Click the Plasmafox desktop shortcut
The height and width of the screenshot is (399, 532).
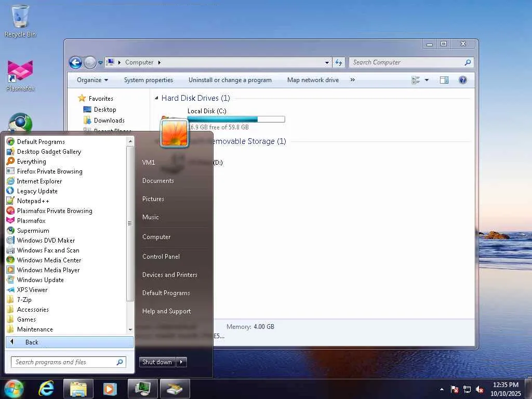(20, 76)
